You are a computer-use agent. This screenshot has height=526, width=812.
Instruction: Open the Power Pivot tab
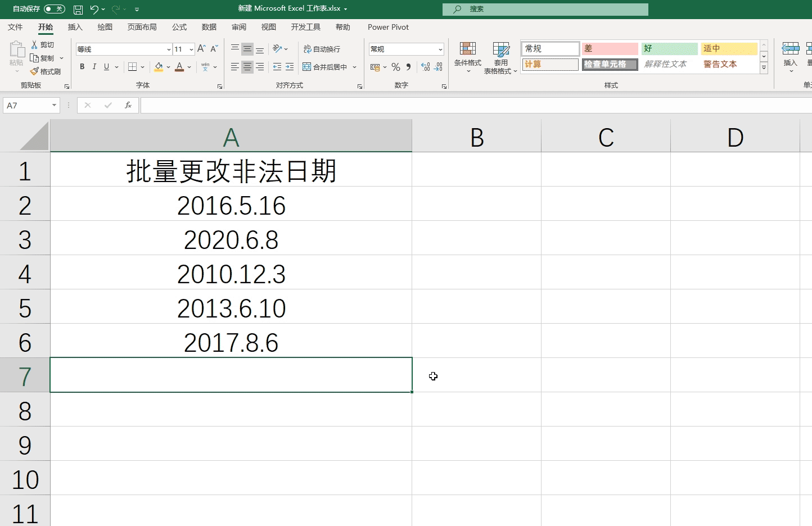[387, 26]
